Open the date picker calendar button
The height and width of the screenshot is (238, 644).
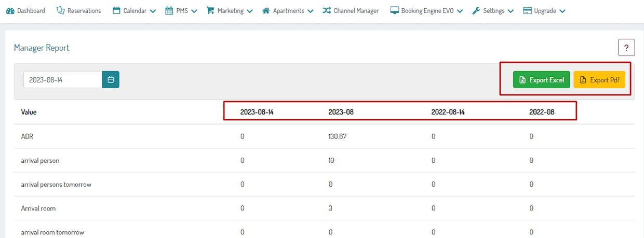[x=111, y=79]
